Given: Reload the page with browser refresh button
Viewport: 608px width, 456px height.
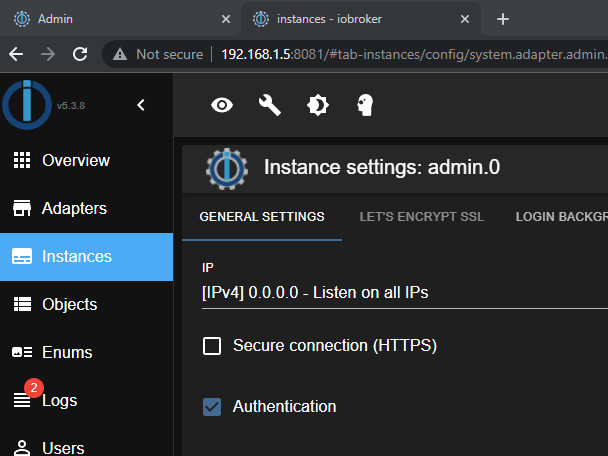Looking at the screenshot, I should (80, 54).
